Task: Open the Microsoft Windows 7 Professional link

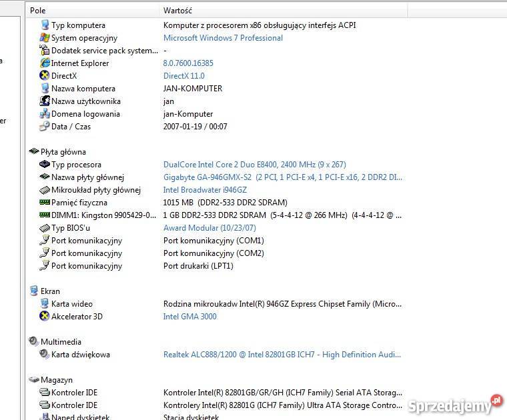Action: (223, 38)
